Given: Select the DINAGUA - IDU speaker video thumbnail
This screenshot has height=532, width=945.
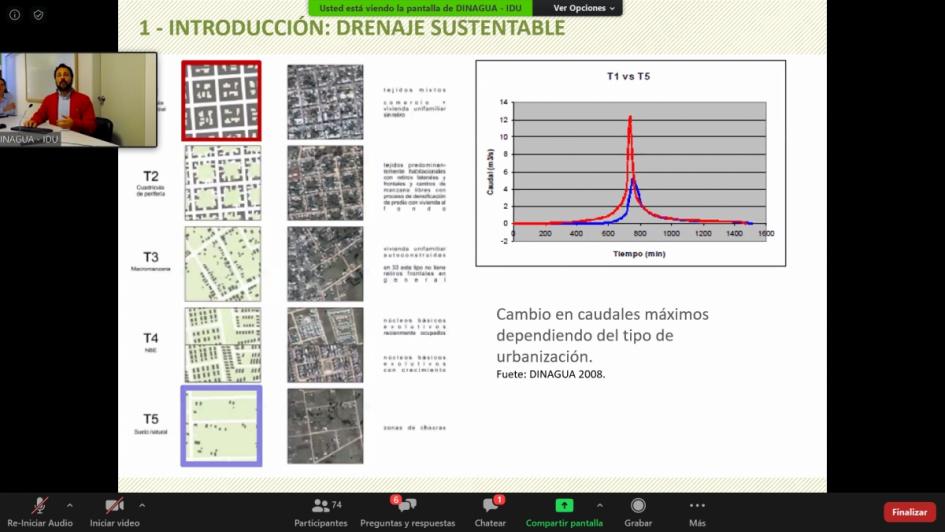Looking at the screenshot, I should (x=78, y=99).
